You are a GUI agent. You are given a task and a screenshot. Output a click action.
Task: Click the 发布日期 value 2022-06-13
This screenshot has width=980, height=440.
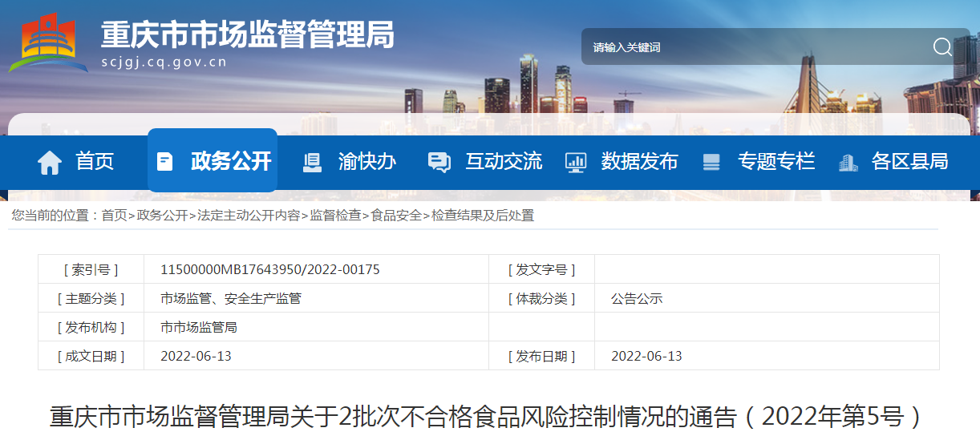[x=646, y=356]
